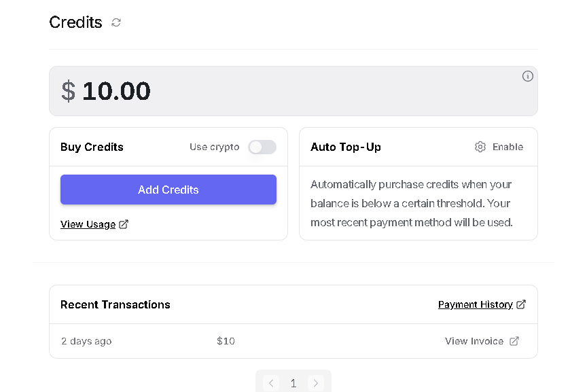Click the $10 transaction amount

click(x=226, y=341)
